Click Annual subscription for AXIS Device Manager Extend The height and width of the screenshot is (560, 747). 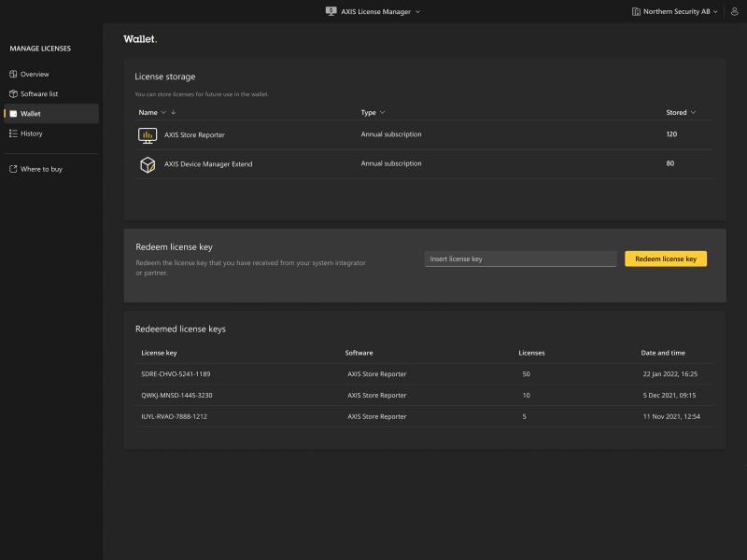pos(391,163)
